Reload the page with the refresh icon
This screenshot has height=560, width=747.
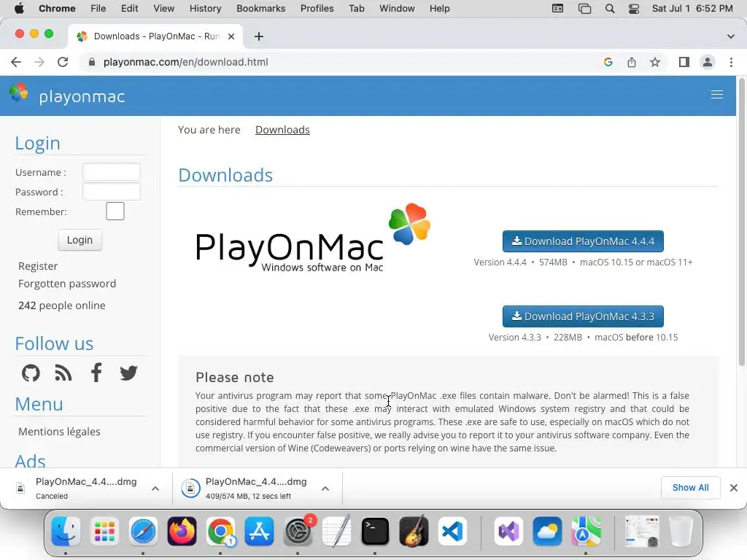point(63,62)
